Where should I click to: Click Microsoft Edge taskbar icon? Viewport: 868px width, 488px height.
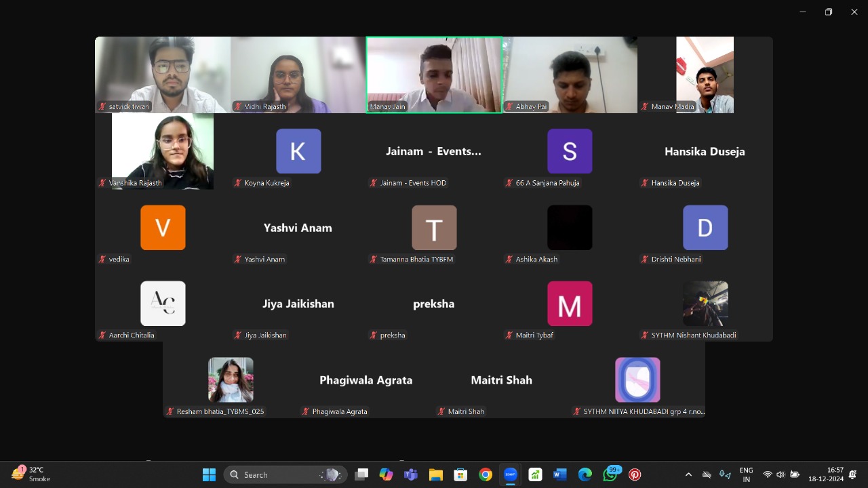pos(585,474)
